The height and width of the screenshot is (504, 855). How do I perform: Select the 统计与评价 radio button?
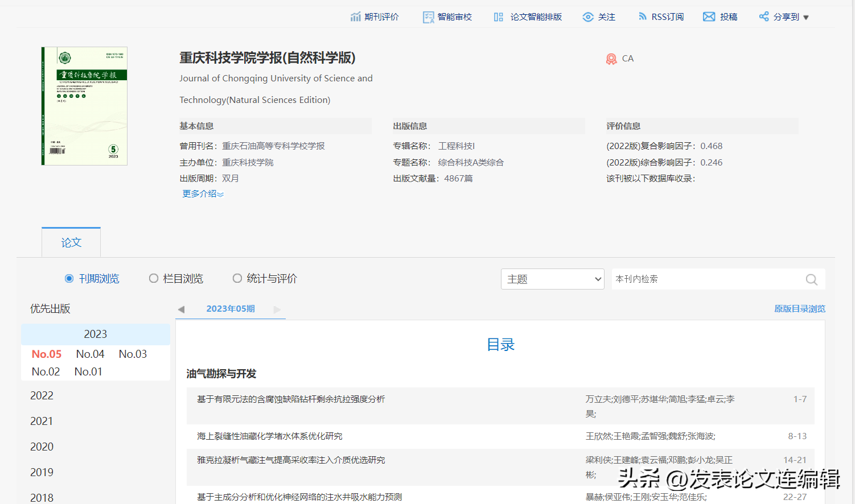(x=237, y=279)
